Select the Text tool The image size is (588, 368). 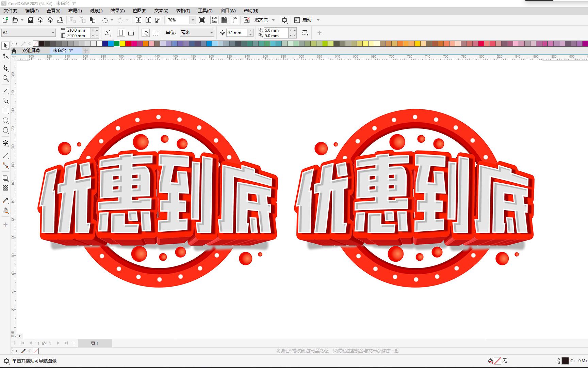pos(5,143)
